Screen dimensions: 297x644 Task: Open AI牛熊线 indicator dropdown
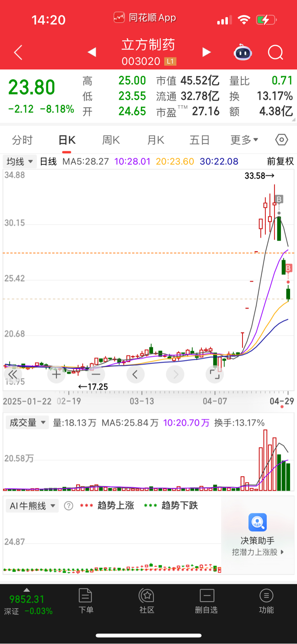[32, 506]
